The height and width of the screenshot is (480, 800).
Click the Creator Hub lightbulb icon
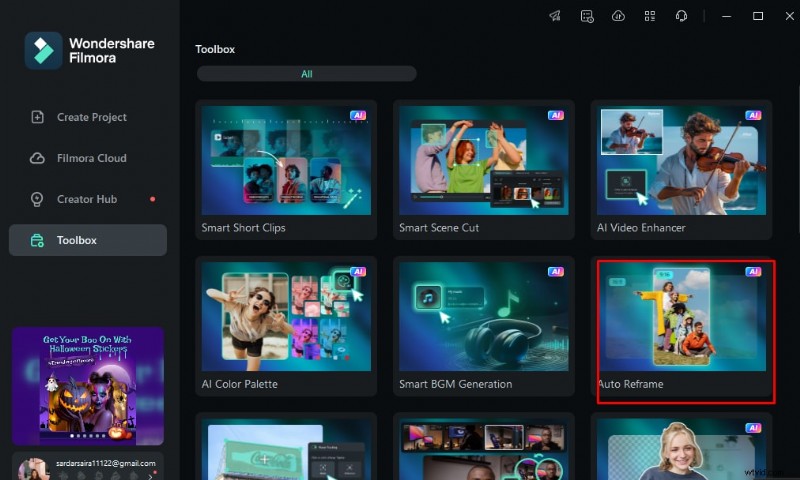pos(37,199)
